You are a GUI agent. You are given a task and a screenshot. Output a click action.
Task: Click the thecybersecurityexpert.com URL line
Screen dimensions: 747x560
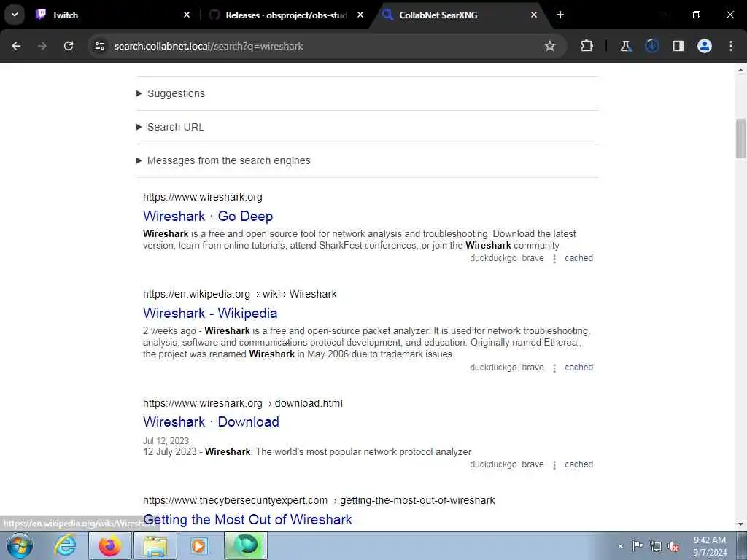click(319, 500)
